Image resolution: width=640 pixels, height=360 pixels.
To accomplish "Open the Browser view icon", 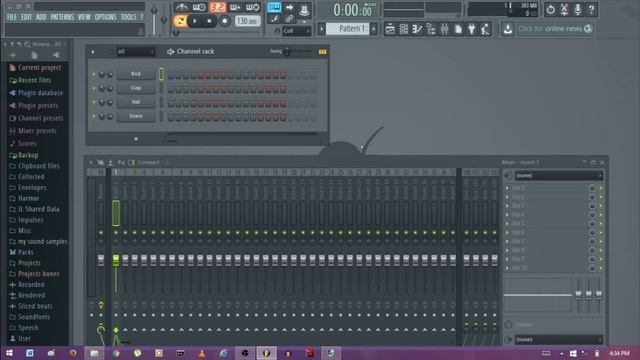I will point(431,29).
